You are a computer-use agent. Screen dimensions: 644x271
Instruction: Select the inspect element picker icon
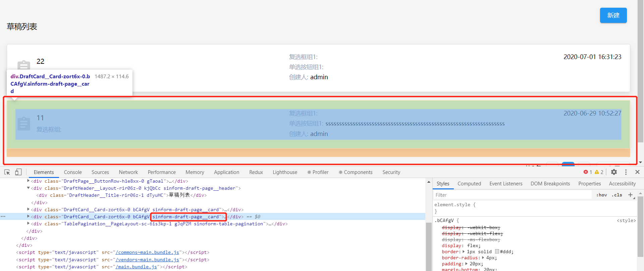7,172
